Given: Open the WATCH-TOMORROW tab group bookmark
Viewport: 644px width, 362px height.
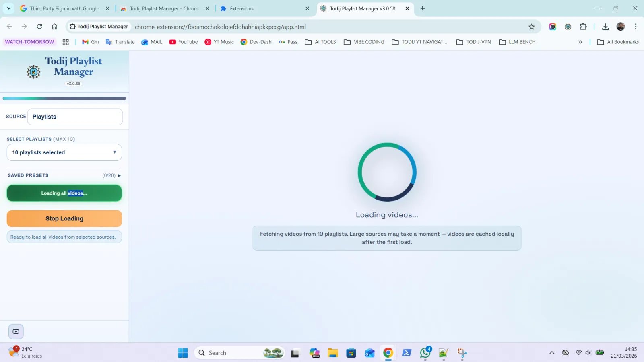Looking at the screenshot, I should click(29, 42).
